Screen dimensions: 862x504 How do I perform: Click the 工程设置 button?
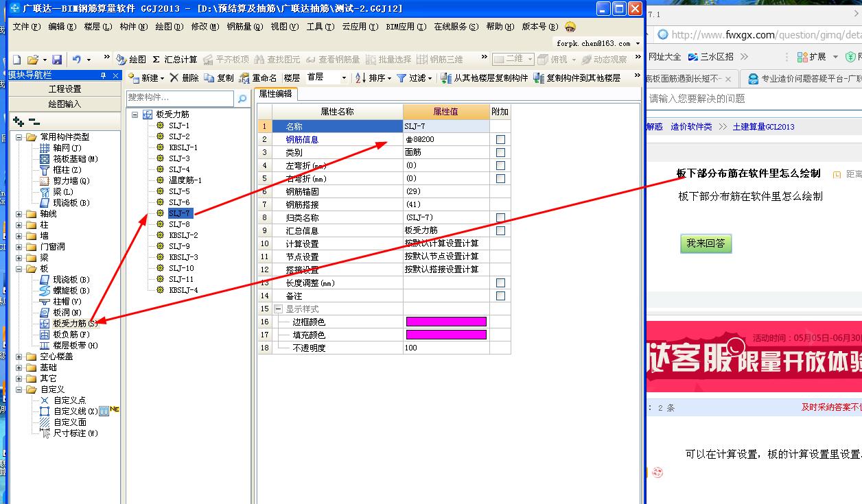[x=65, y=89]
